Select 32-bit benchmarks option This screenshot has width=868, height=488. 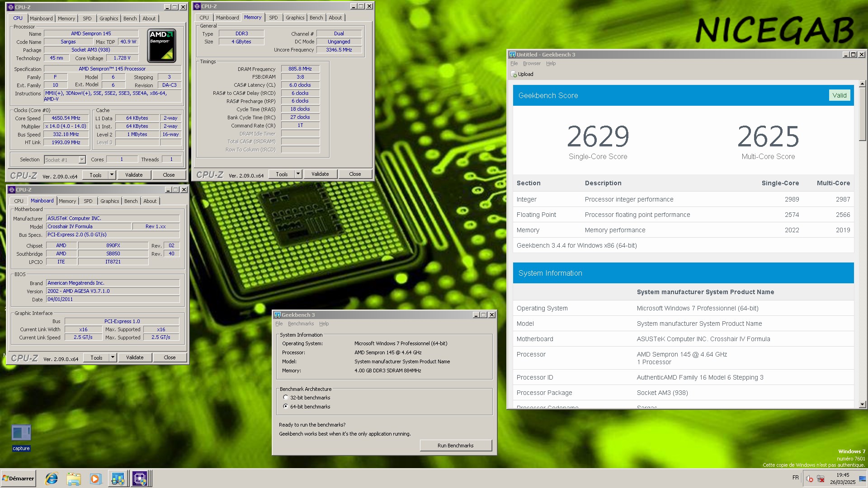coord(285,397)
